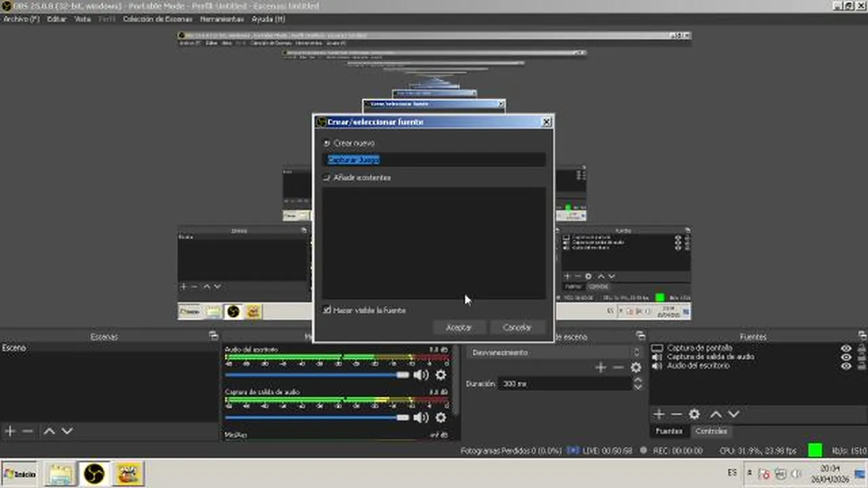Adjust Audio del escritorio volume slider
Viewport: 868px width, 488px height.
click(x=317, y=375)
